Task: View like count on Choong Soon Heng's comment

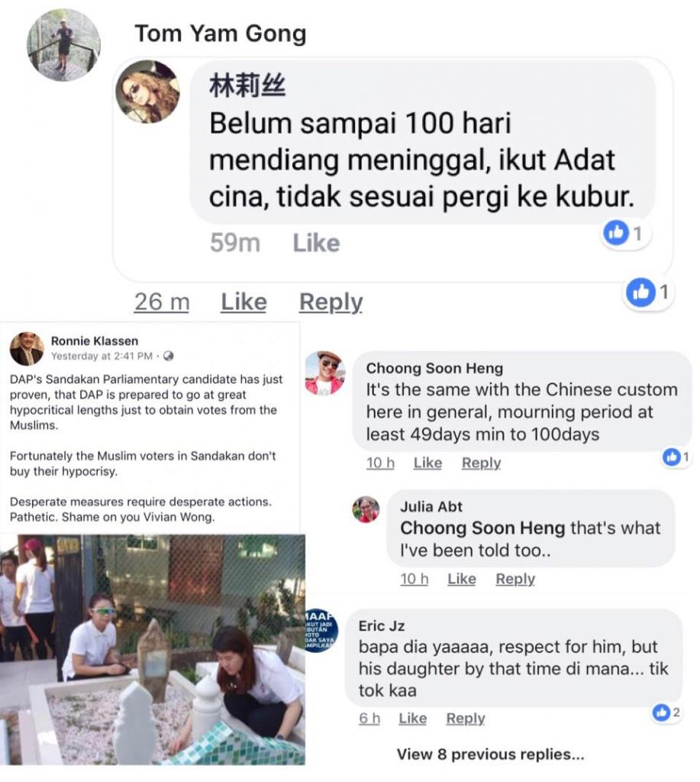Action: 676,457
